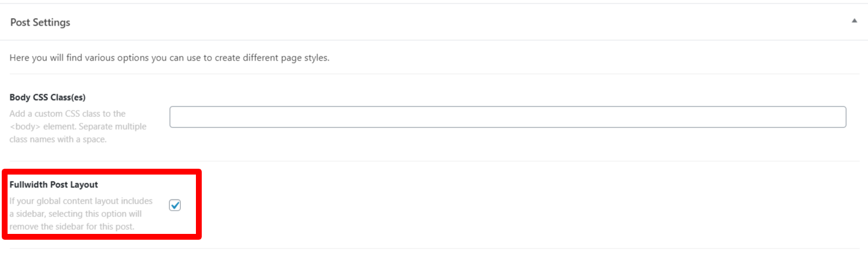Click the Post Settings panel heading
The image size is (868, 263).
[40, 22]
